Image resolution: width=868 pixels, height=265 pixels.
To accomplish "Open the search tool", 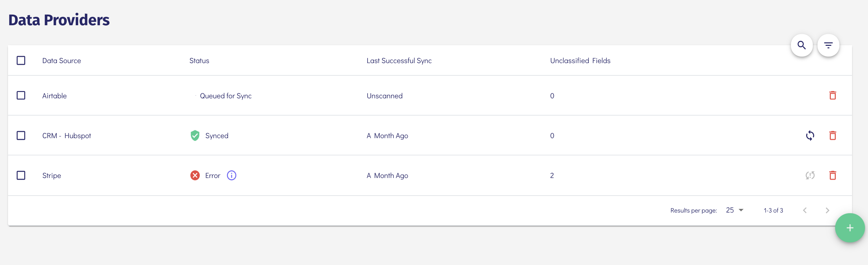I will coord(802,45).
